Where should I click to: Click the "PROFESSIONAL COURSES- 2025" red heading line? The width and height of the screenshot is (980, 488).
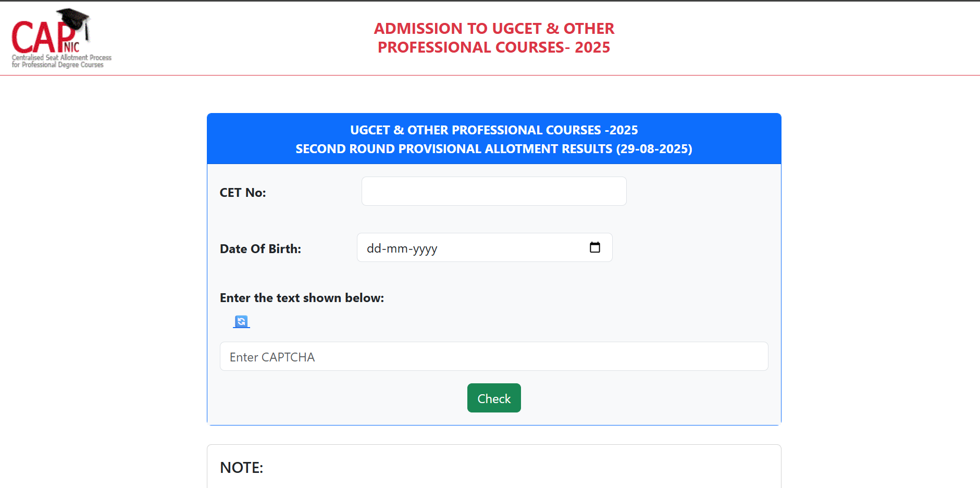[494, 47]
